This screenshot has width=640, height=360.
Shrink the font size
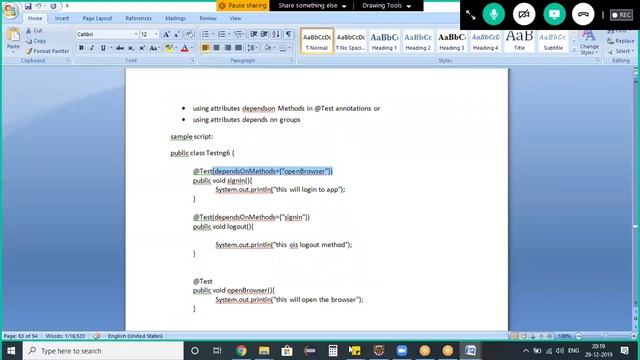pyautogui.click(x=177, y=35)
